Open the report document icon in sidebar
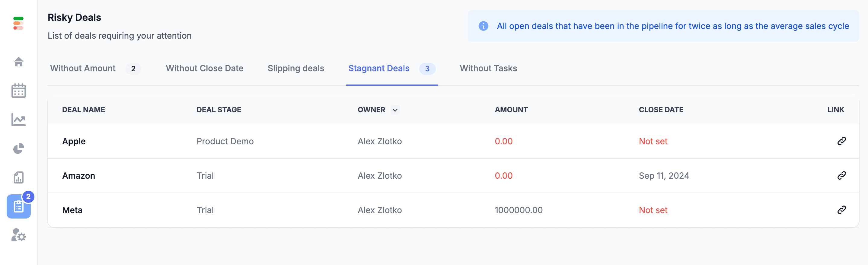Image resolution: width=868 pixels, height=265 pixels. pyautogui.click(x=18, y=177)
